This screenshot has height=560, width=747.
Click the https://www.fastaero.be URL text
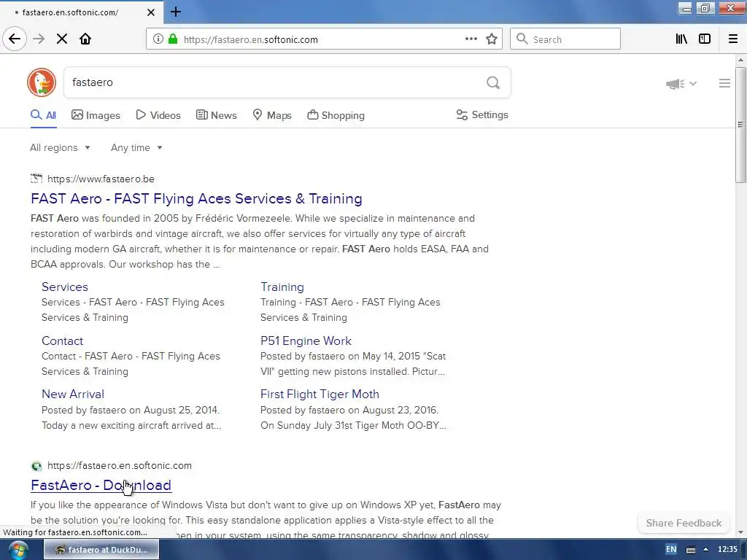(x=101, y=179)
